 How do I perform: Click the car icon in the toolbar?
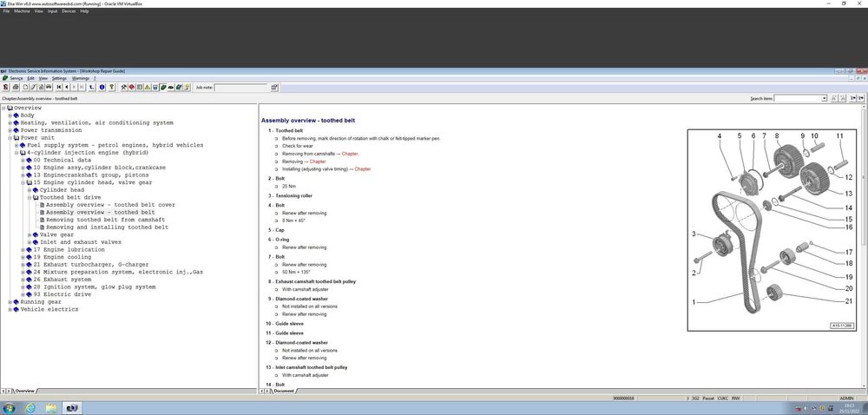pyautogui.click(x=49, y=88)
